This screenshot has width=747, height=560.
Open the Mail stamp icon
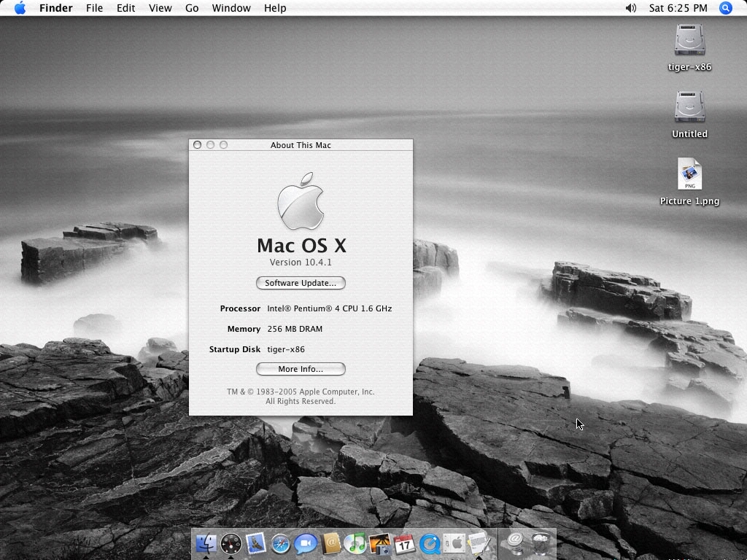[256, 544]
